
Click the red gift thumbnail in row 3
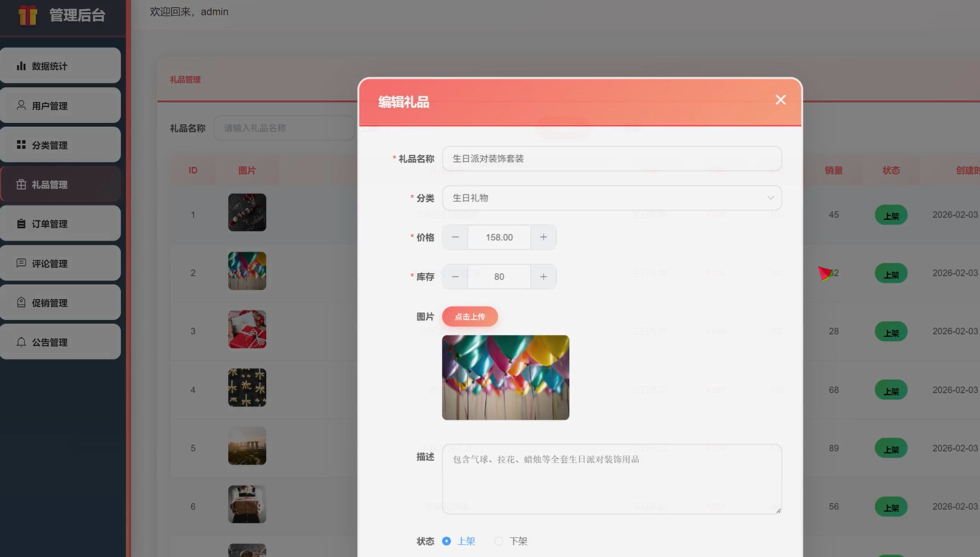247,329
